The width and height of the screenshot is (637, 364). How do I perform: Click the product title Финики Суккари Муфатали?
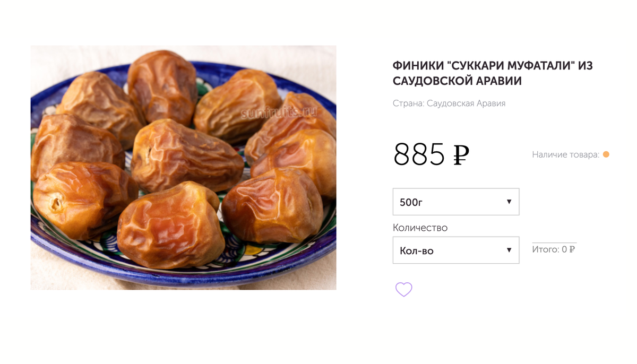pos(493,73)
